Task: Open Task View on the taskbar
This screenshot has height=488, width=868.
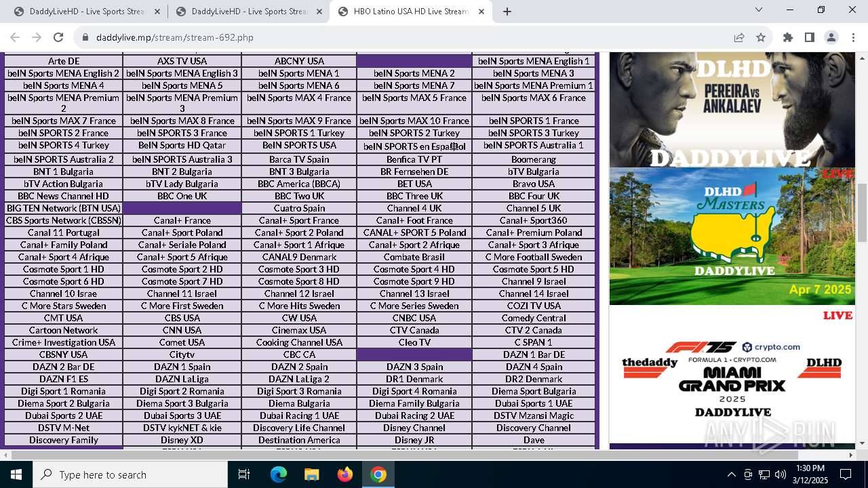Action: pos(244,474)
